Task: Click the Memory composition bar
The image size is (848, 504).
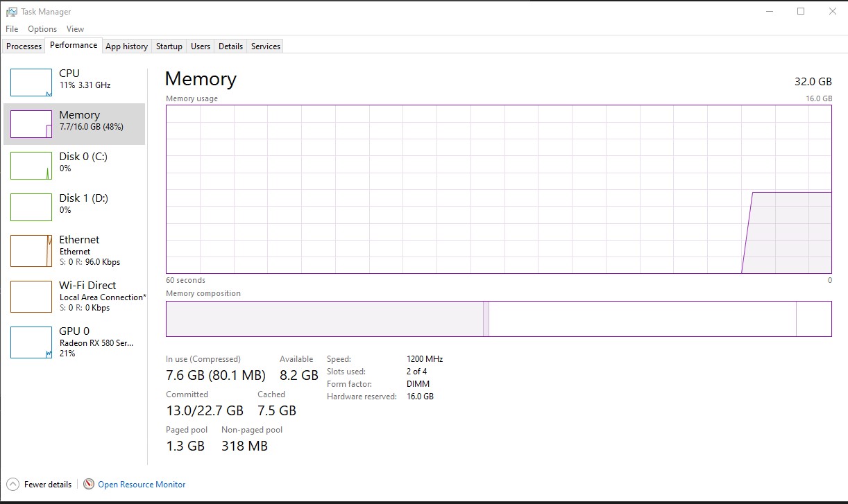Action: (x=498, y=318)
